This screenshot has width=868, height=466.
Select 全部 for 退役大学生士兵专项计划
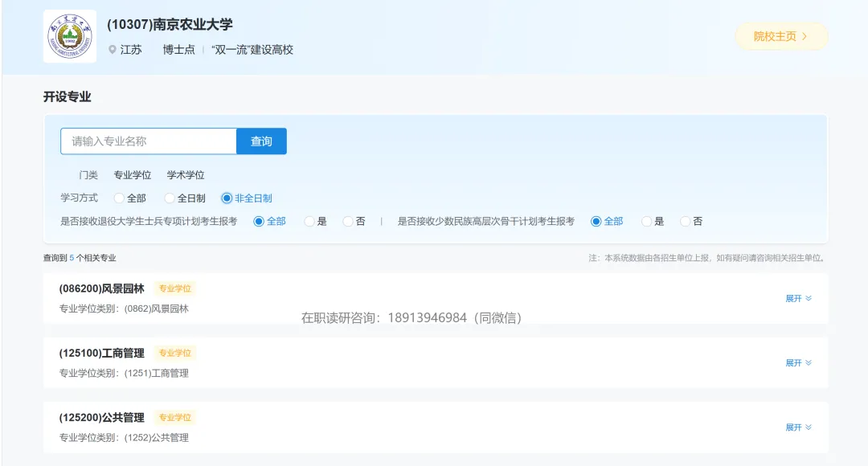(x=269, y=222)
